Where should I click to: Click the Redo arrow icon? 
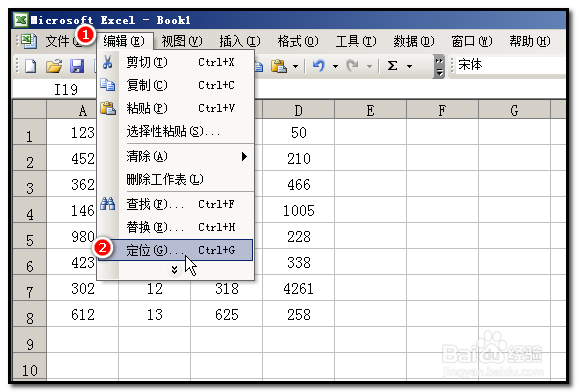tap(352, 66)
